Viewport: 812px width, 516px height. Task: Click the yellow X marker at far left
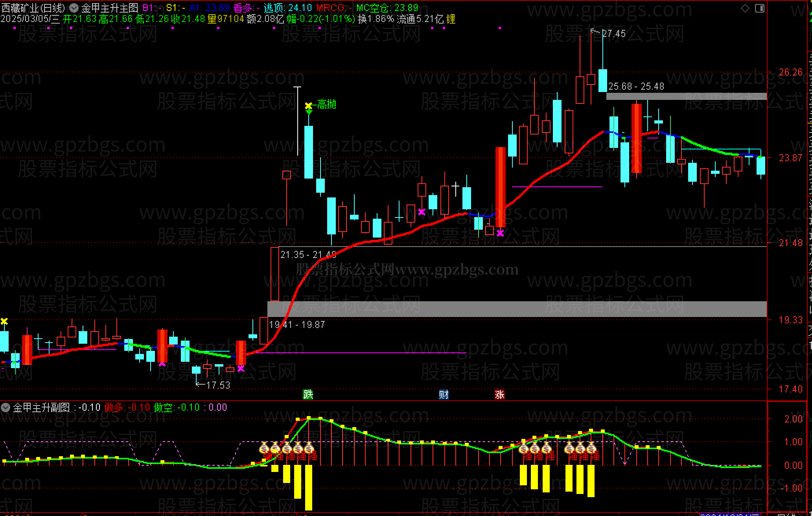tap(4, 322)
